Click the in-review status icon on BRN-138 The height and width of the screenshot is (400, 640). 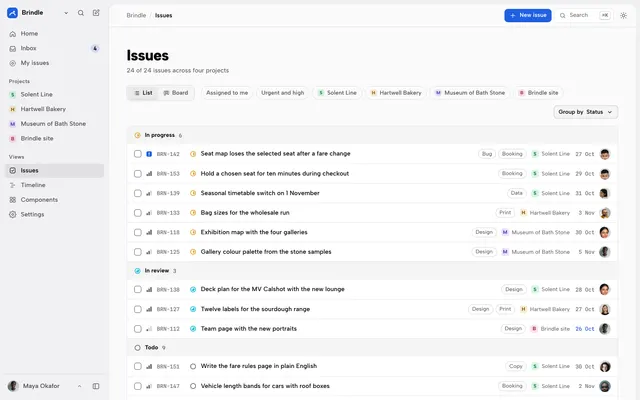click(x=193, y=289)
